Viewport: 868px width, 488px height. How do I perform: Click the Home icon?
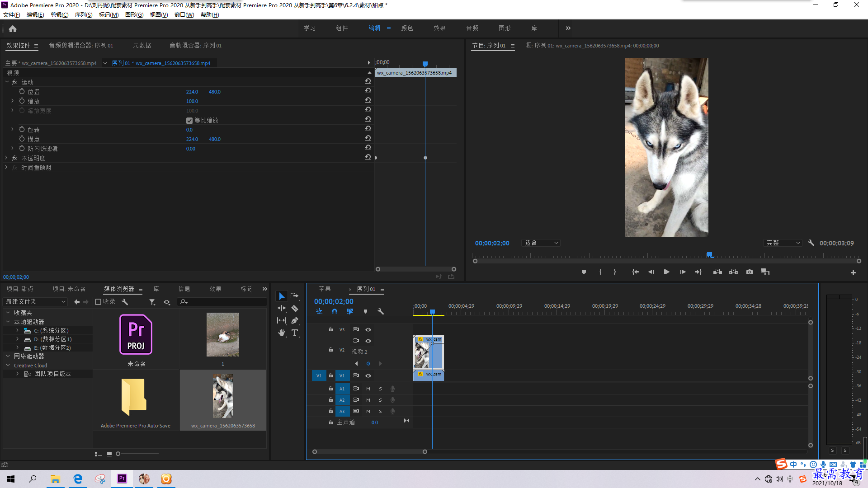click(13, 28)
